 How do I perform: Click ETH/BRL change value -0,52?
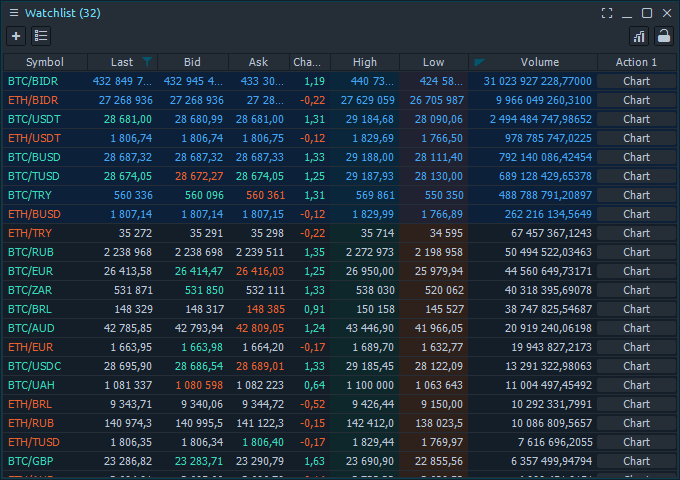(x=313, y=404)
